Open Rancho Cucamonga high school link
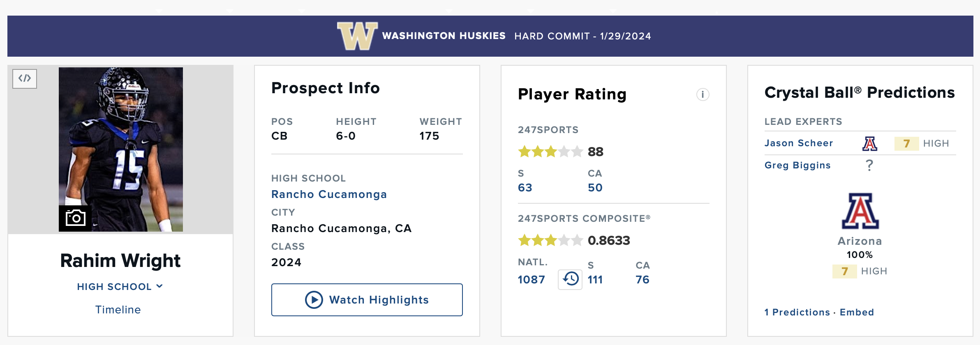Viewport: 980px width, 345px height. click(329, 194)
